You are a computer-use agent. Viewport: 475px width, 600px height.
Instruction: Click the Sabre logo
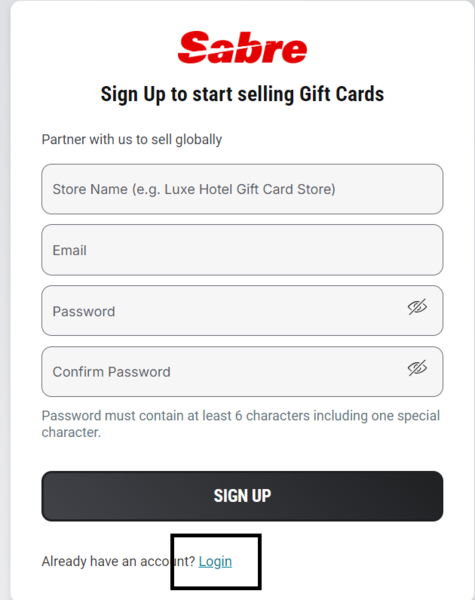(x=242, y=47)
